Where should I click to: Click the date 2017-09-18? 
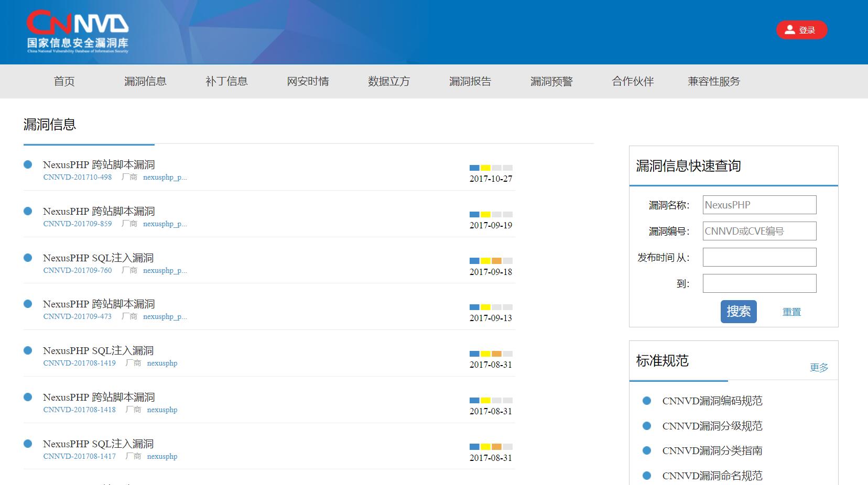click(x=491, y=272)
